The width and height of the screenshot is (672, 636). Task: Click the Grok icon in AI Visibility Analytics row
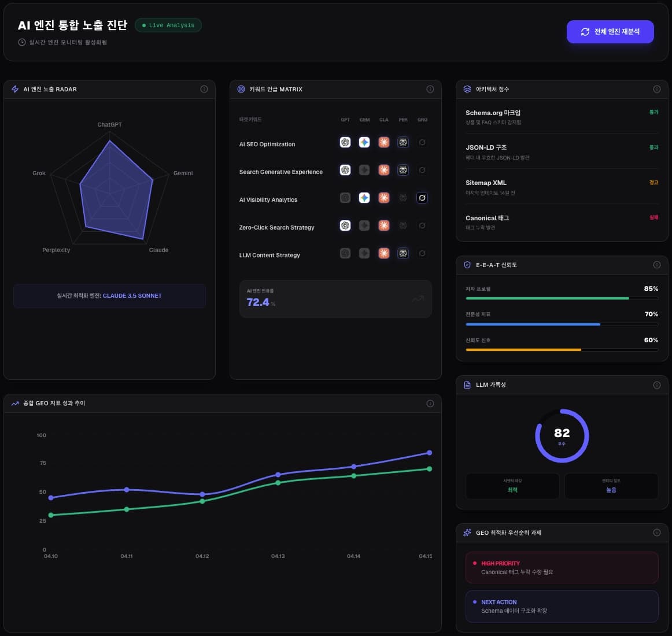[x=422, y=198]
